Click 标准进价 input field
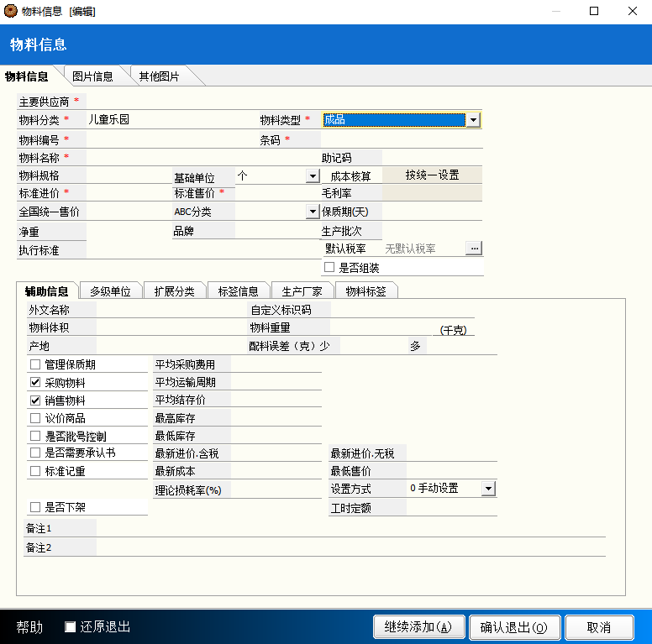The height and width of the screenshot is (644, 652). point(129,193)
